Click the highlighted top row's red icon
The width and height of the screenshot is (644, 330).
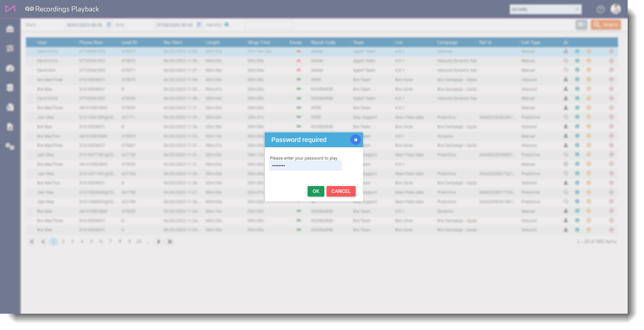611,51
